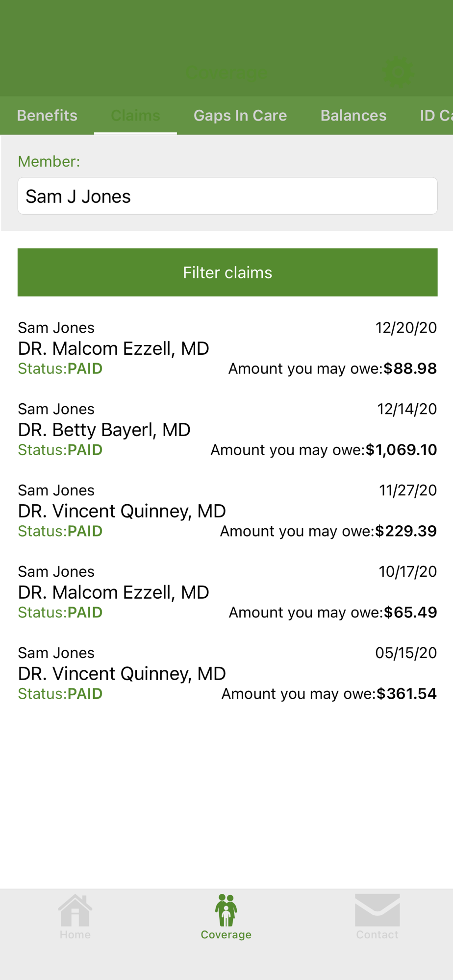Screen dimensions: 453x980
Task: Tap the Coverage family icon
Action: tap(226, 910)
